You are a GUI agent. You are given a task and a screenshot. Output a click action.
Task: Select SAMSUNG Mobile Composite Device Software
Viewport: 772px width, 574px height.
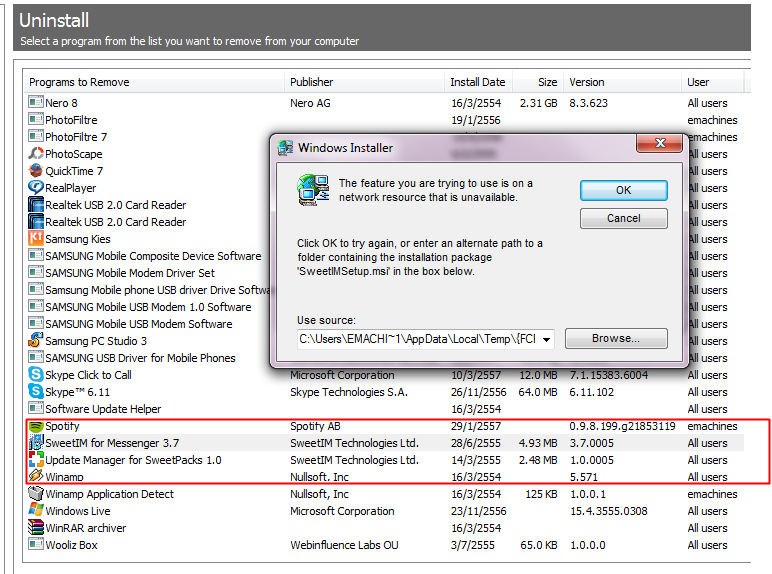153,256
